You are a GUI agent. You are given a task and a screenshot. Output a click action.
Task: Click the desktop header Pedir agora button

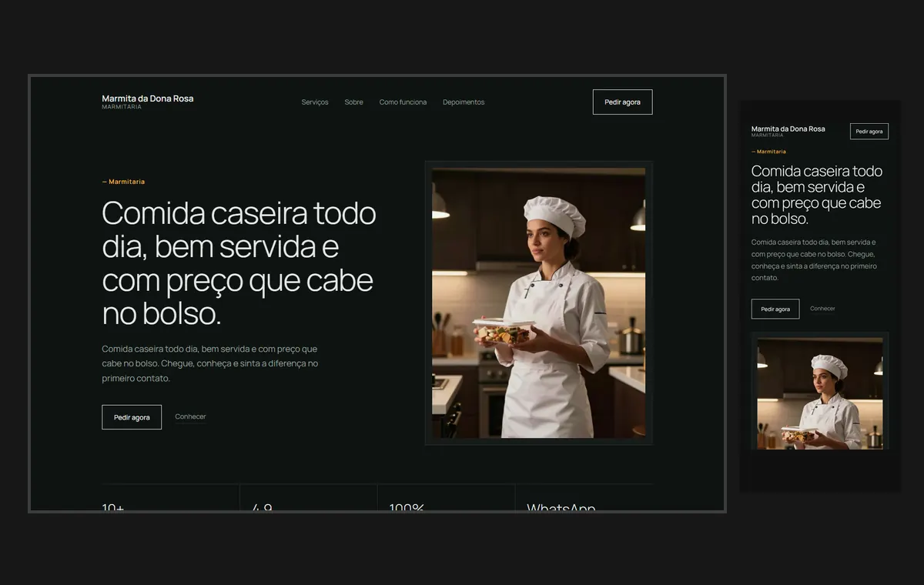622,102
